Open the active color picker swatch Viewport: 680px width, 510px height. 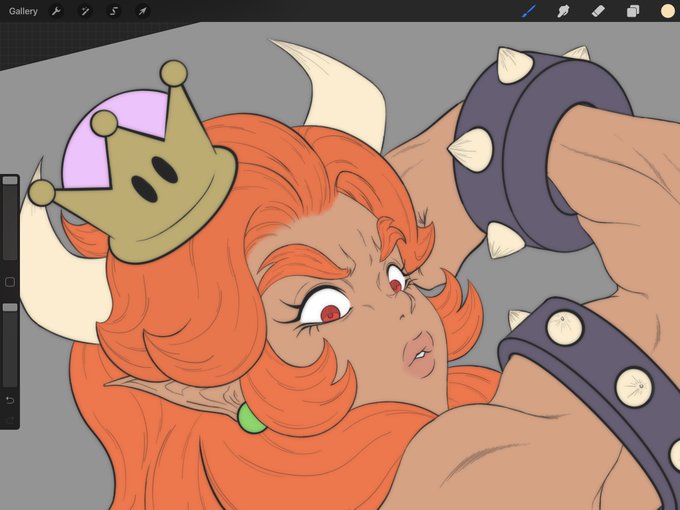point(667,11)
